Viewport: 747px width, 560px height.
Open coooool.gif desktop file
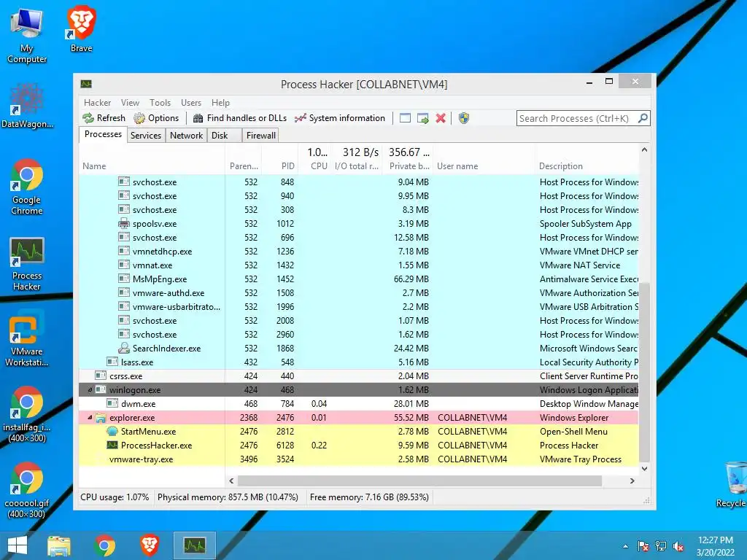point(27,491)
